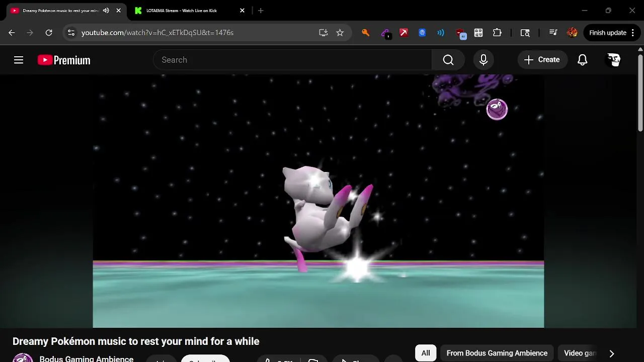Go forward with browser forward arrow
The image size is (644, 362).
coord(30,33)
